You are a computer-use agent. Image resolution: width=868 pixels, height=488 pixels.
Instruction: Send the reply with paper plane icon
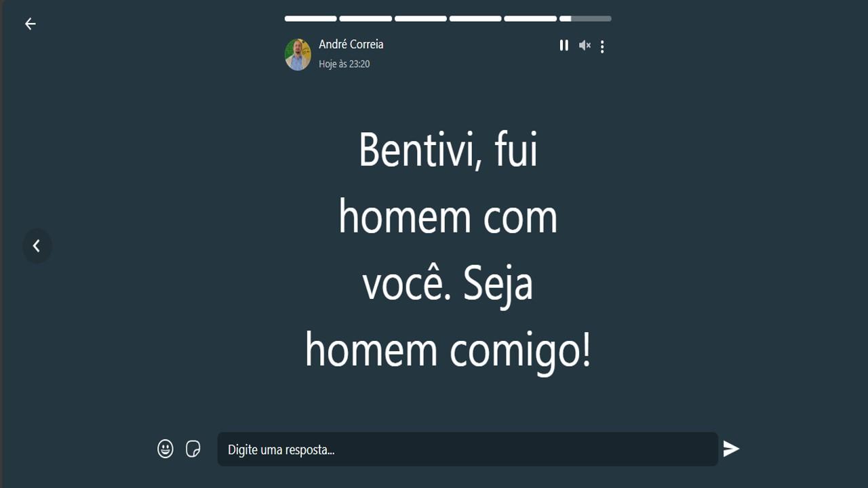coord(730,449)
